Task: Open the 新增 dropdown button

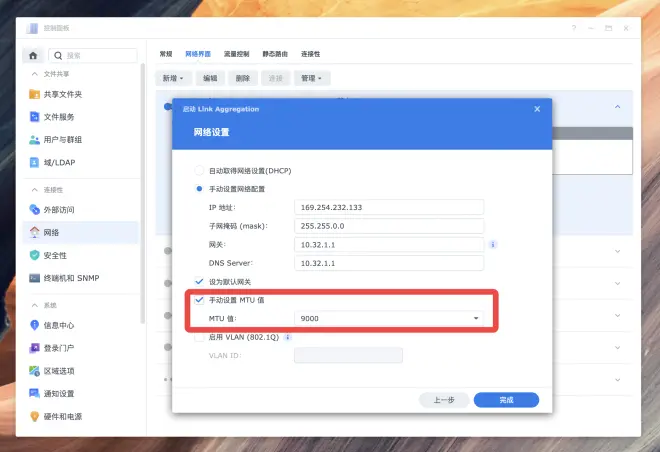Action: coord(173,78)
